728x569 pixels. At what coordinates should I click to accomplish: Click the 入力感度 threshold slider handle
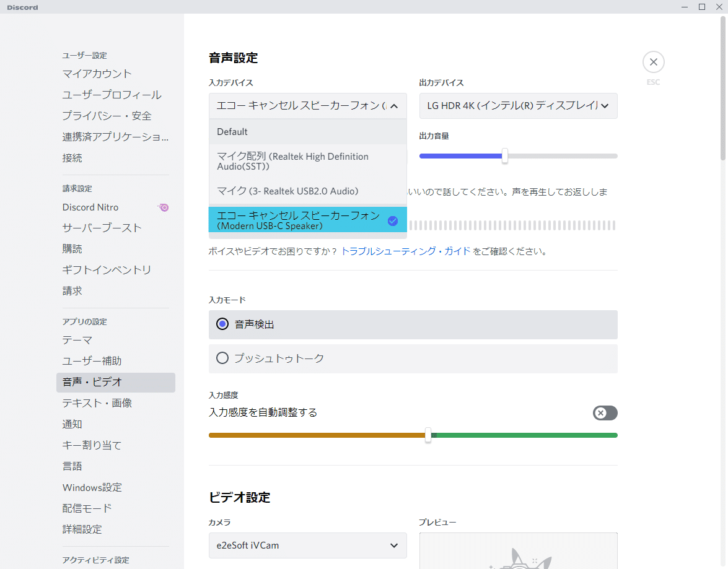428,435
